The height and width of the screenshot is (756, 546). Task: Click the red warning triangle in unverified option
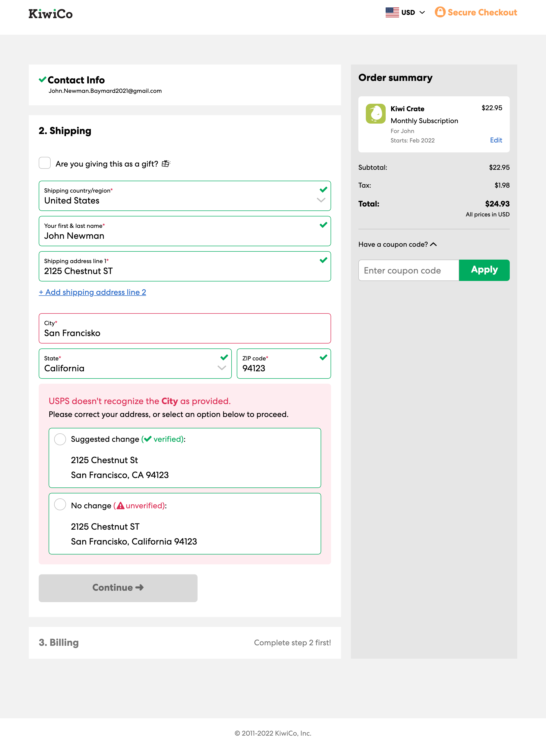120,505
